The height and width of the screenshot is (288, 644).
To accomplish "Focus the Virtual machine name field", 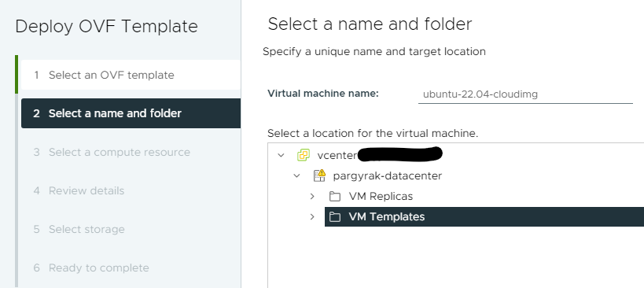I will click(525, 94).
